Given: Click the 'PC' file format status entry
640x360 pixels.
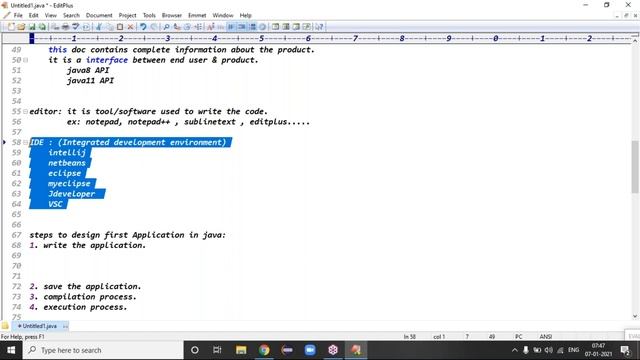Looking at the screenshot, I should point(518,337).
